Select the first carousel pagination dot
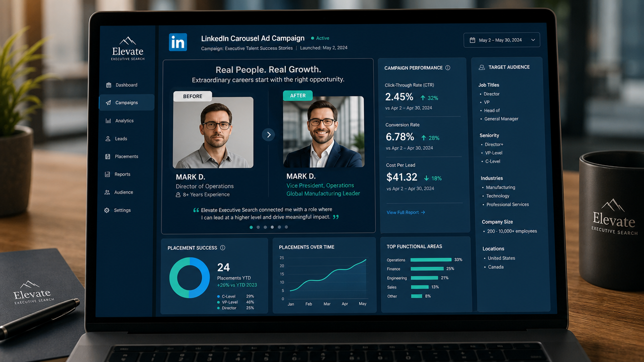 [251, 227]
